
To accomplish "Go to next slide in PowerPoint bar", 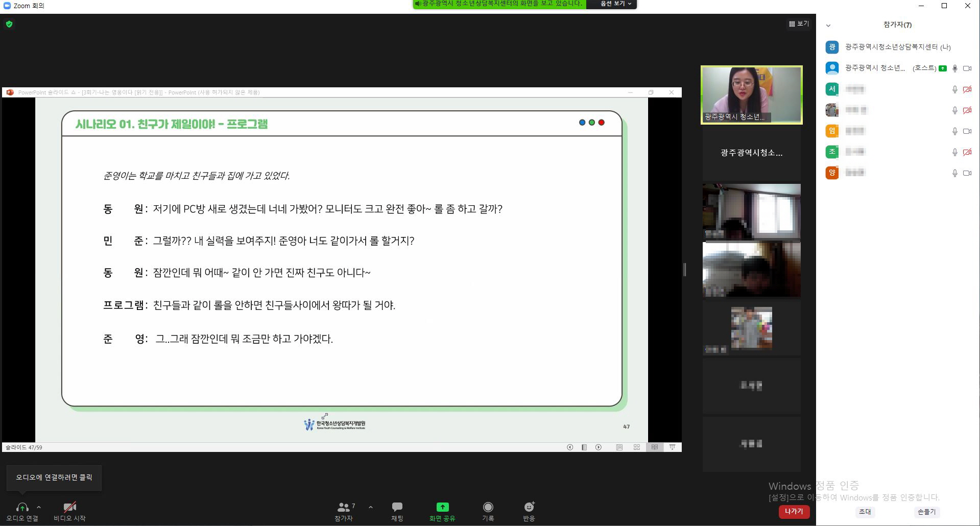I will point(599,447).
